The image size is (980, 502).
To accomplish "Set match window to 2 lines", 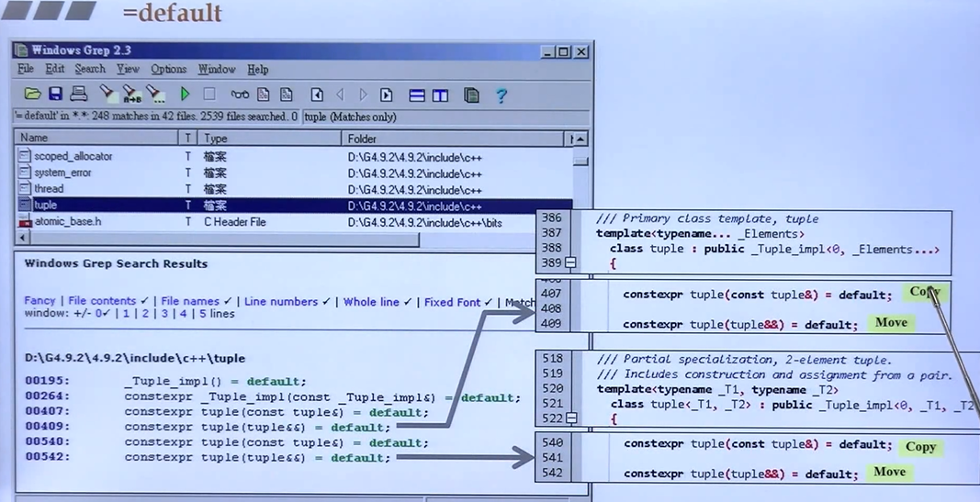I will coord(145,314).
